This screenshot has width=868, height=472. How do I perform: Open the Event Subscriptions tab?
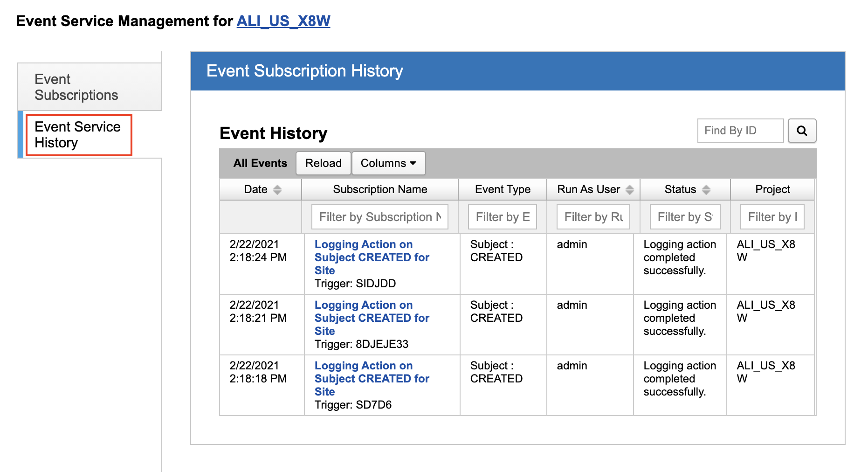tap(76, 87)
